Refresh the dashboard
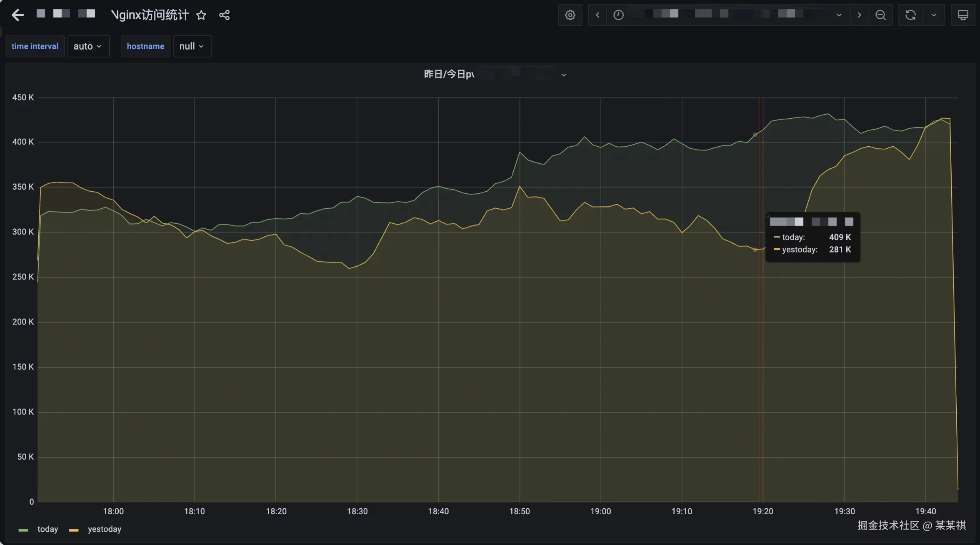980x545 pixels. click(910, 15)
